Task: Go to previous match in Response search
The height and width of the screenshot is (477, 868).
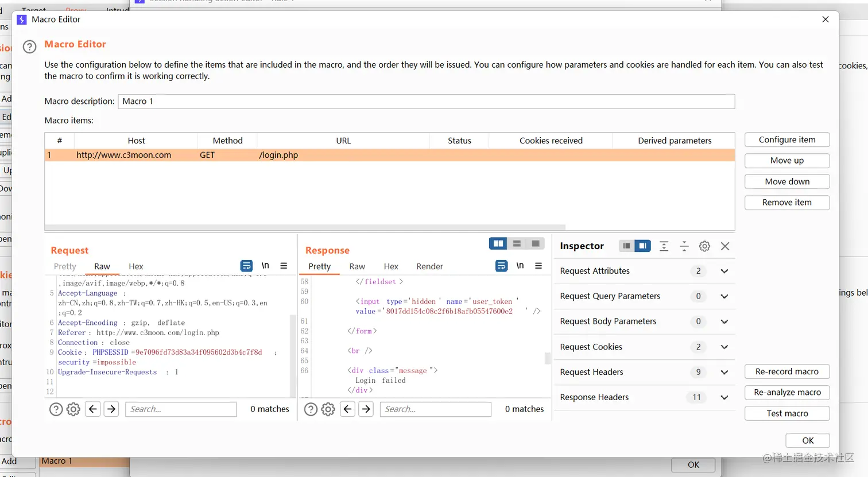Action: pos(348,409)
